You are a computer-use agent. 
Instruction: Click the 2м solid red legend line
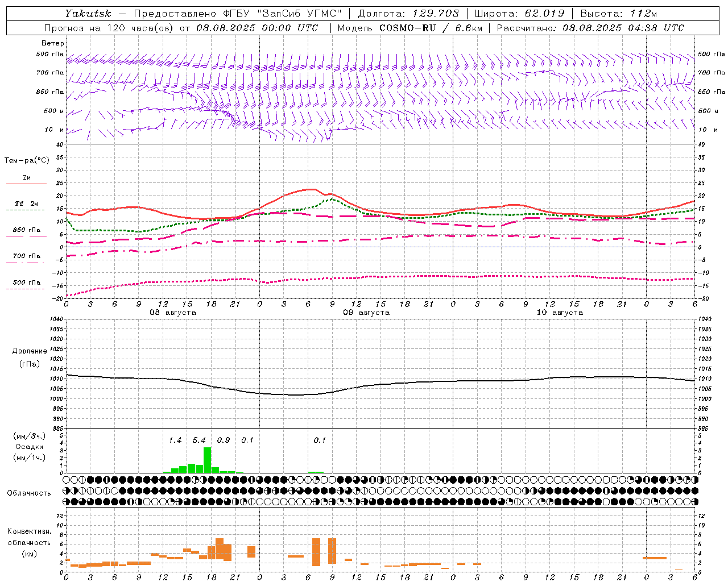pos(26,184)
